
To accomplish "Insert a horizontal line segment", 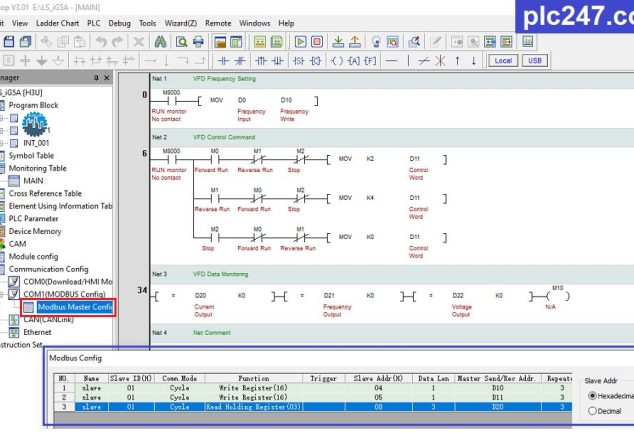I will [391, 61].
